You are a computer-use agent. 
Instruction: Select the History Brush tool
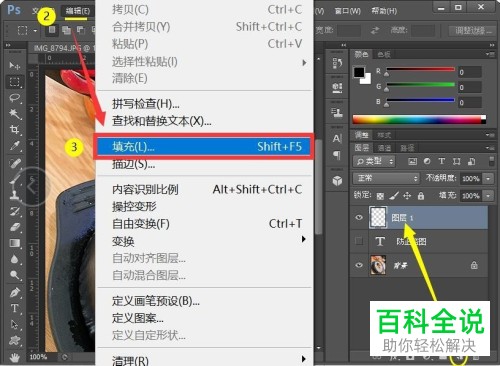[15, 211]
